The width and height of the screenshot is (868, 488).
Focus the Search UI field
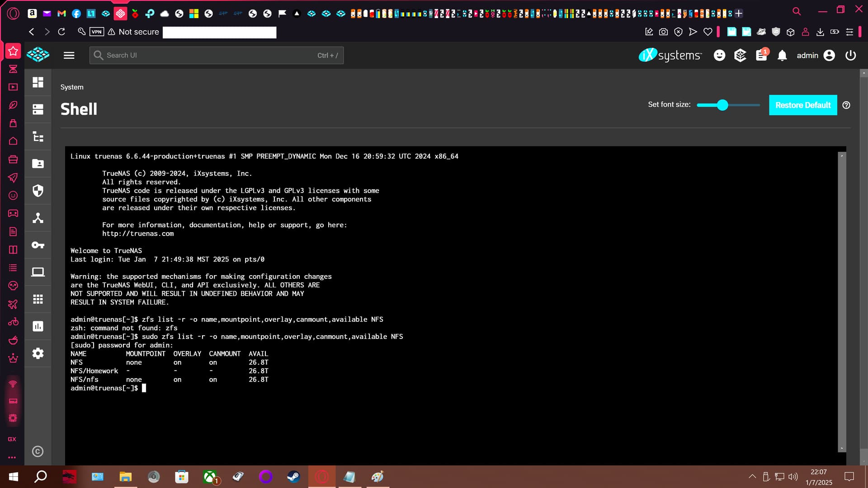(x=216, y=55)
